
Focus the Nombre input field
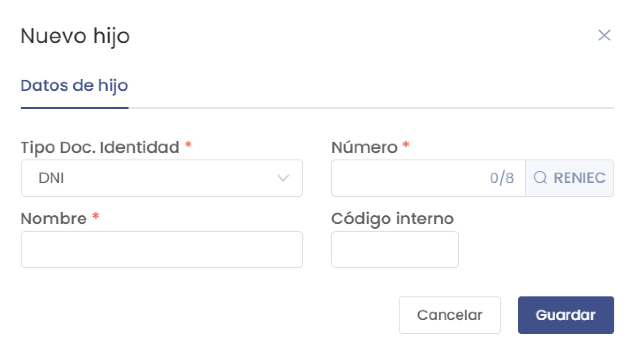click(161, 249)
